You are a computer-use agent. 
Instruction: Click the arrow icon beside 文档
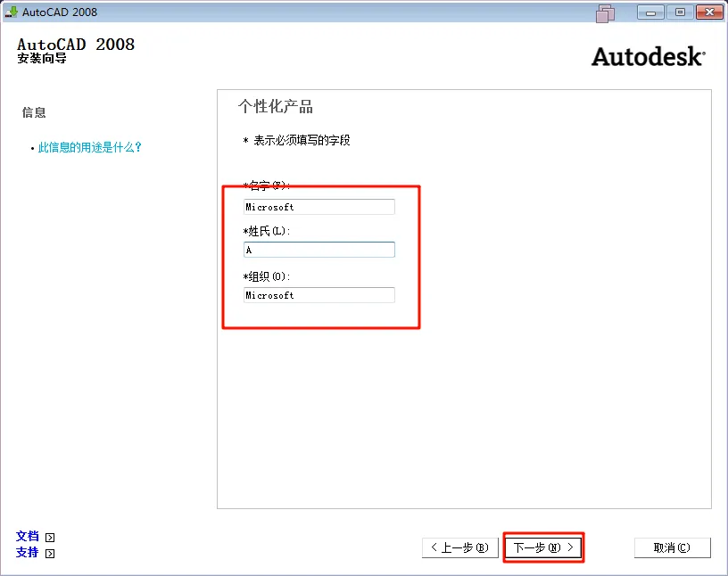click(50, 538)
